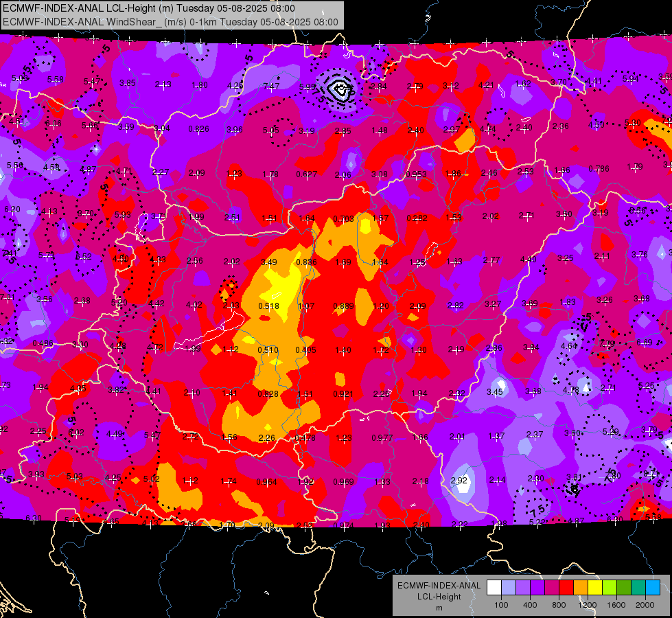Click the wind shear value 0.977

pyautogui.click(x=382, y=438)
